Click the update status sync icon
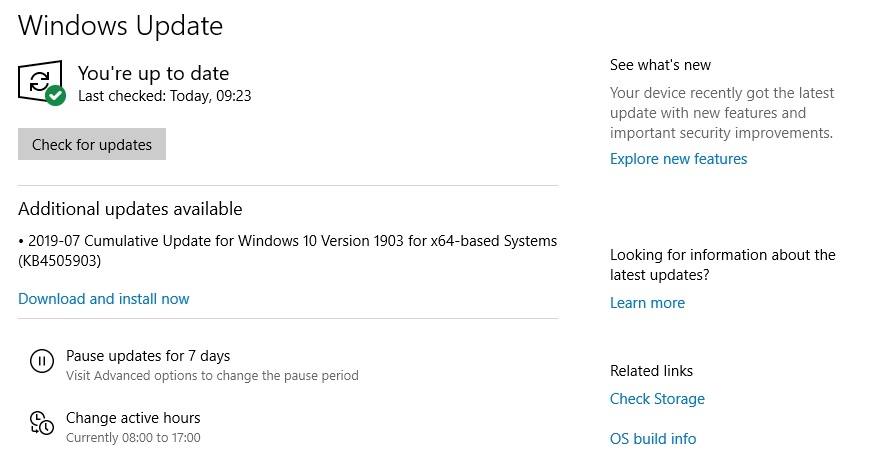 40,81
